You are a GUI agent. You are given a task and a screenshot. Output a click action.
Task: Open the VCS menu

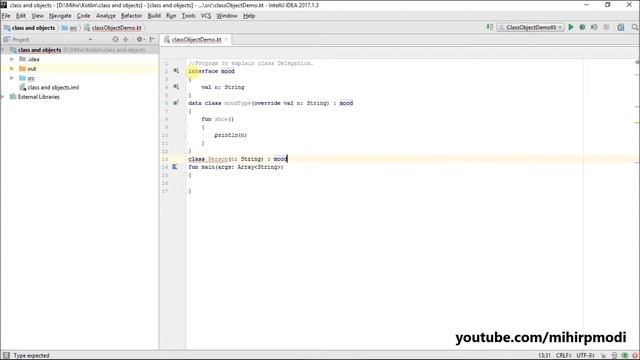[x=206, y=16]
